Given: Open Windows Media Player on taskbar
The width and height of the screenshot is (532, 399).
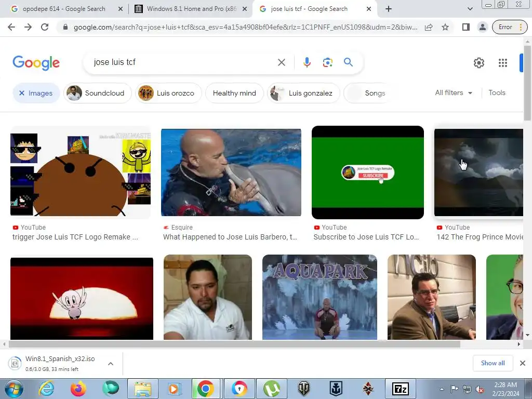Looking at the screenshot, I should [x=175, y=389].
